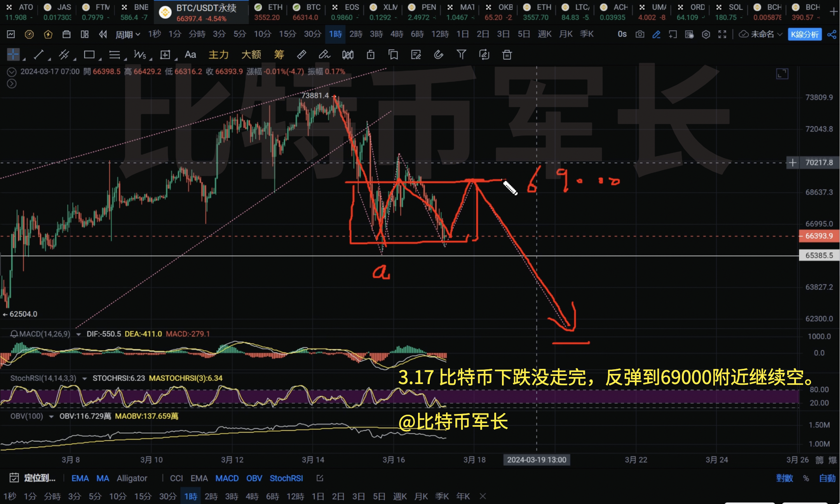Toggle the Alligator indicator
The width and height of the screenshot is (840, 504).
tap(132, 478)
